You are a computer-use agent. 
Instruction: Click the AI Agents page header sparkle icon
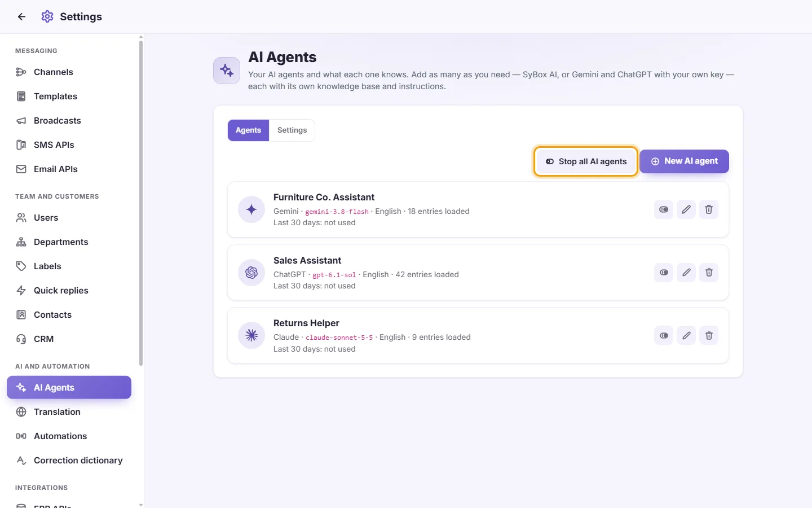pyautogui.click(x=227, y=71)
